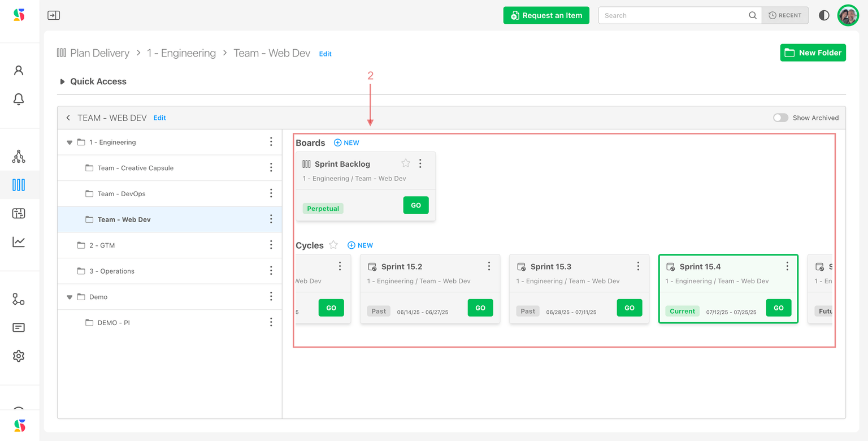This screenshot has width=868, height=441.
Task: Click the notifications bell icon in sidebar
Action: click(19, 99)
